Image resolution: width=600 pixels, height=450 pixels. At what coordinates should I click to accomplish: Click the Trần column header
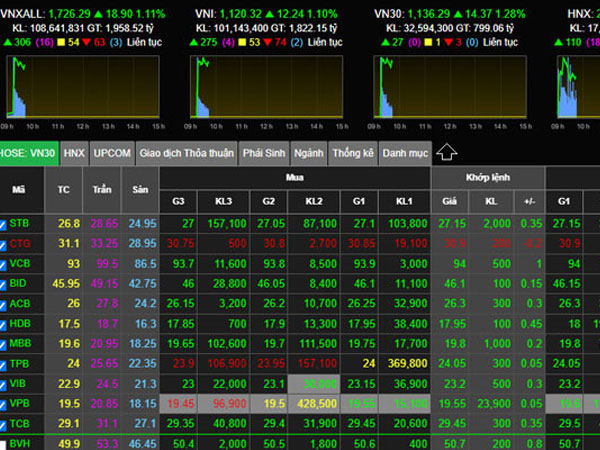pyautogui.click(x=102, y=189)
